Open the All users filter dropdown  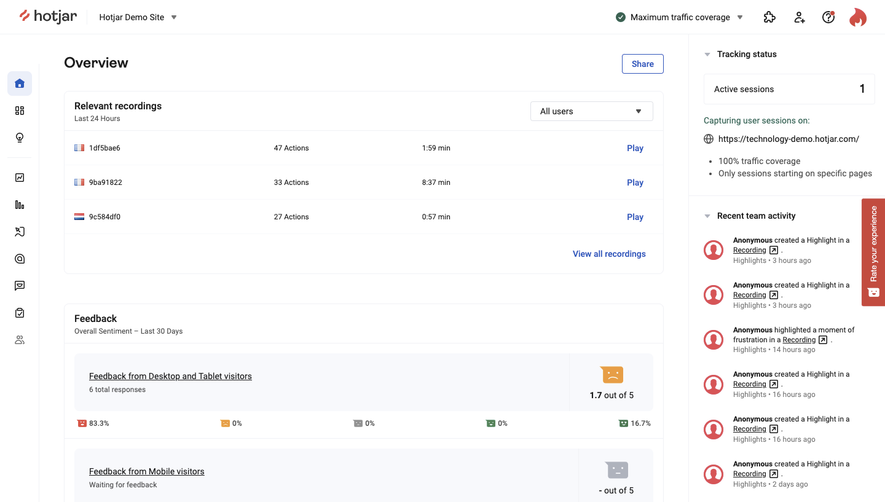(x=592, y=111)
